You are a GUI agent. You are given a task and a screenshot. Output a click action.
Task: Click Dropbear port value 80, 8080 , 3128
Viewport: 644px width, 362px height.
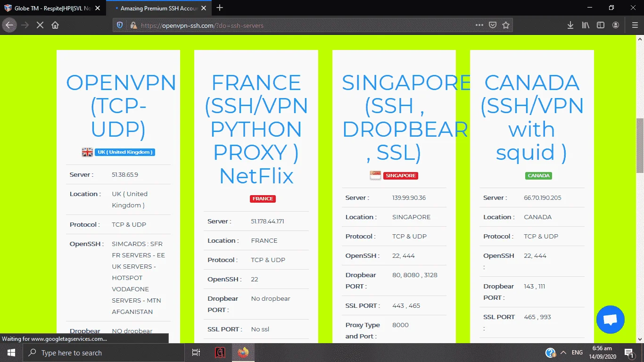point(414,275)
